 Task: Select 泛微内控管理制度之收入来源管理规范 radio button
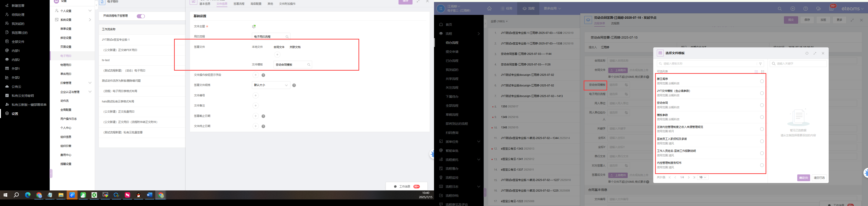click(x=762, y=129)
